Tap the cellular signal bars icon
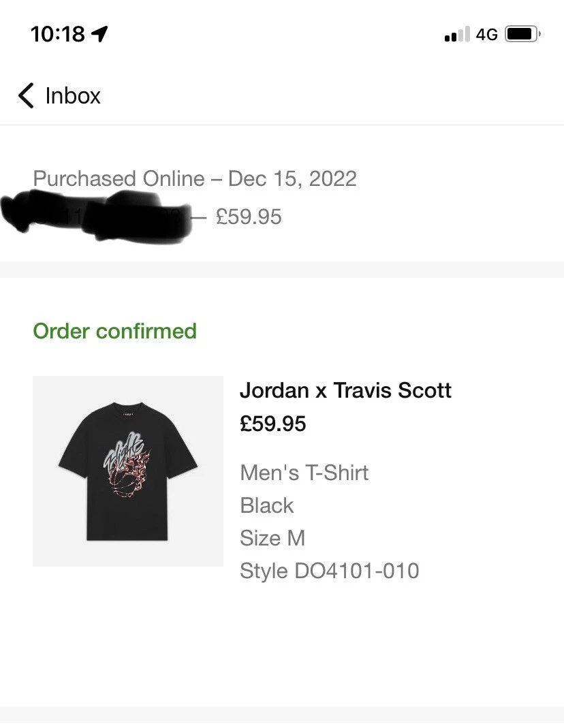 [456, 34]
